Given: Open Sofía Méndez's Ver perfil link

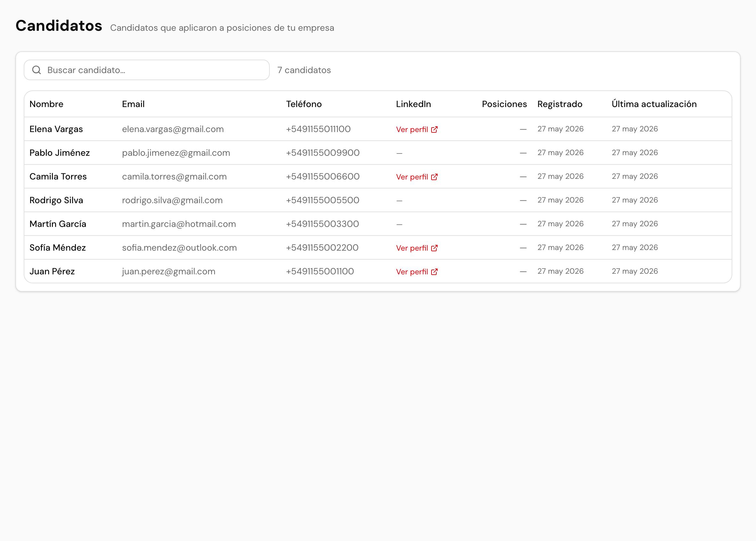Looking at the screenshot, I should pos(417,248).
